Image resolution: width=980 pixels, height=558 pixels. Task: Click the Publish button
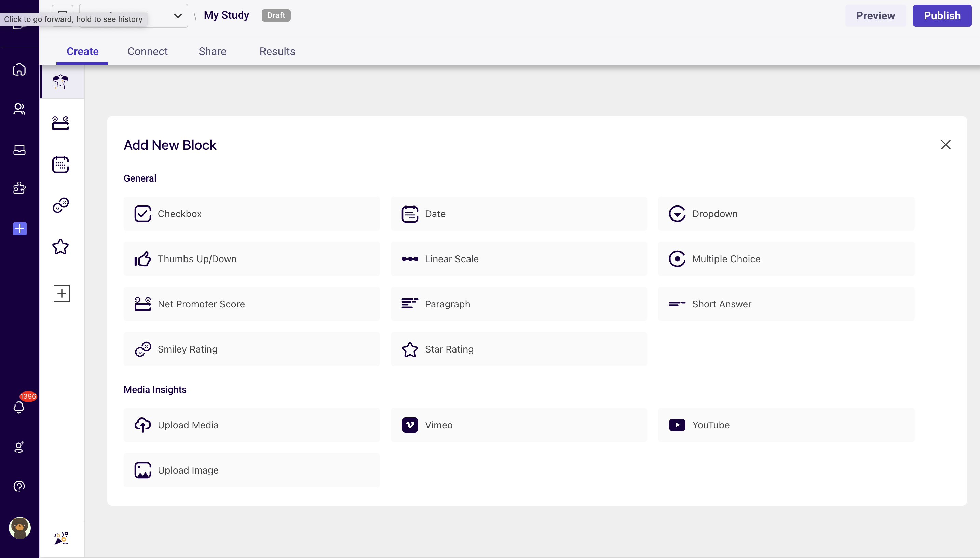coord(942,16)
